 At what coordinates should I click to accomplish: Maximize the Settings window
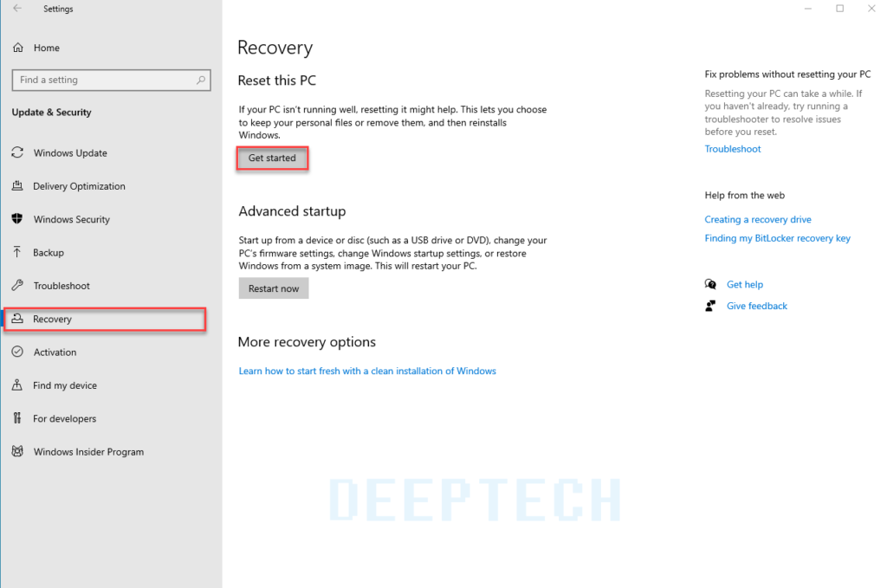coord(840,9)
